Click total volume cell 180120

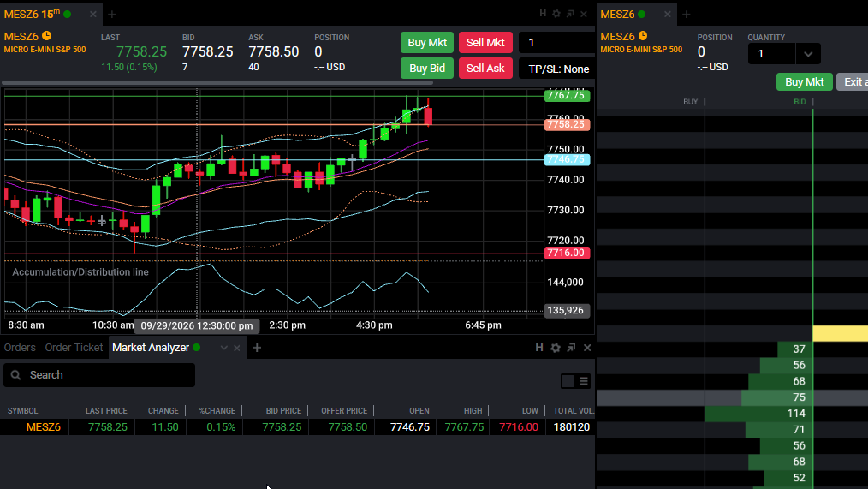point(572,427)
